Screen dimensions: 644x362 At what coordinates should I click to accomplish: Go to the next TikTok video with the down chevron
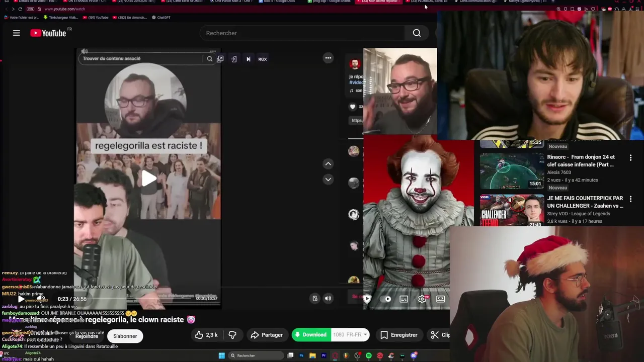coord(328,179)
